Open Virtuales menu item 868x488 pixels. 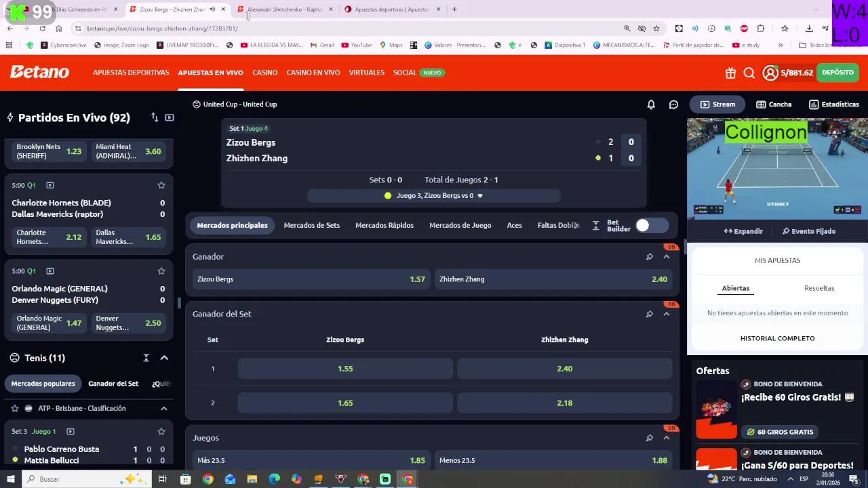367,73
